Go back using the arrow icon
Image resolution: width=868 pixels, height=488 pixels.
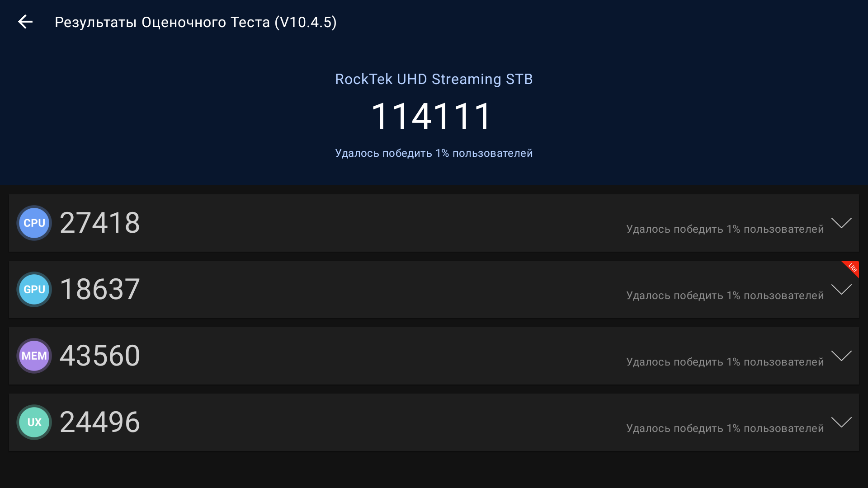25,22
